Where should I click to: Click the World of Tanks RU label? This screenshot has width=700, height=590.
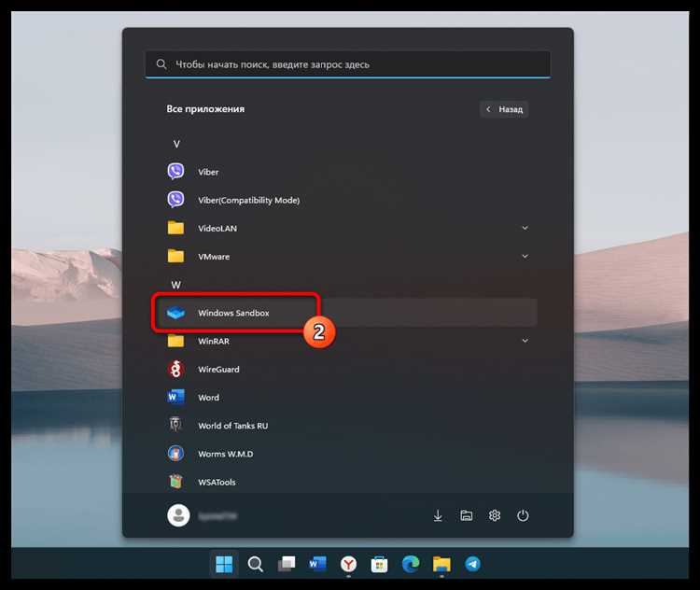point(233,426)
